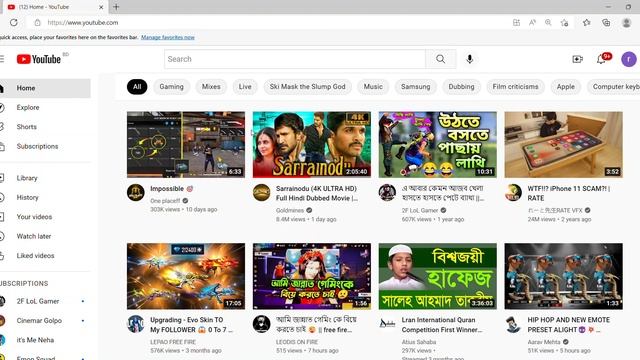Select Ski Mask the Slump God chip
The width and height of the screenshot is (640, 360).
click(x=307, y=87)
